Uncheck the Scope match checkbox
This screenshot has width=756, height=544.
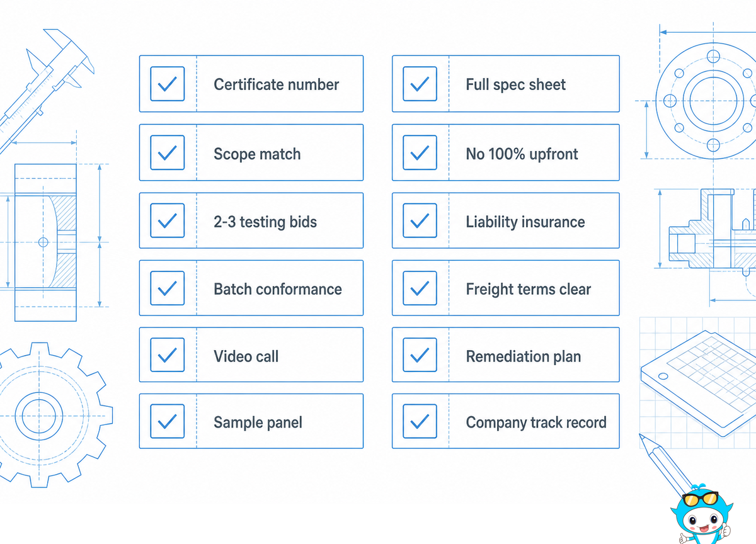(x=168, y=152)
